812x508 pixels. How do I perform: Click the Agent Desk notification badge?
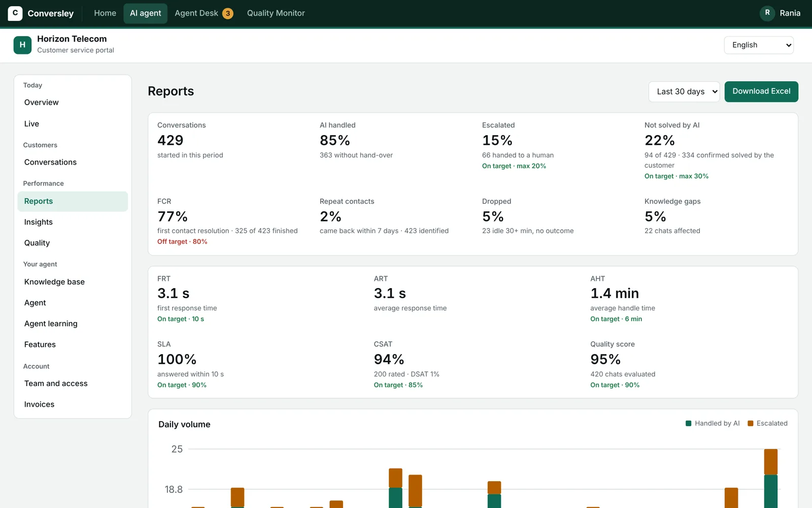tap(228, 14)
